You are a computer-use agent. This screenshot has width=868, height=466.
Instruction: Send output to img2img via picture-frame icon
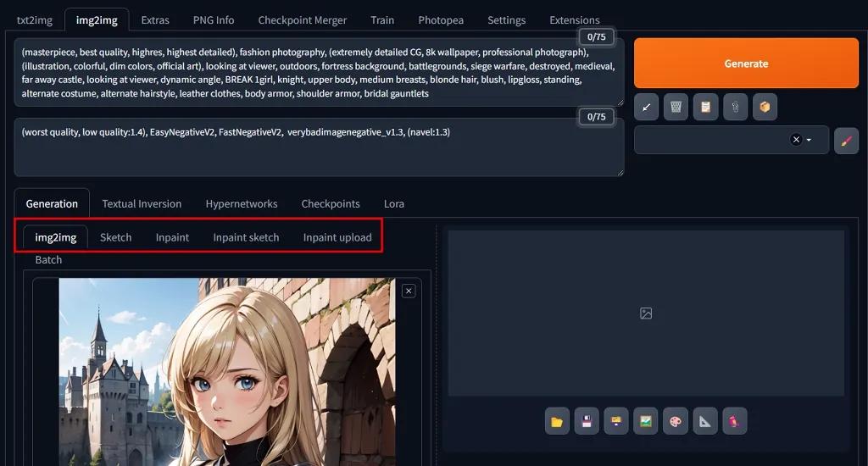coord(645,421)
